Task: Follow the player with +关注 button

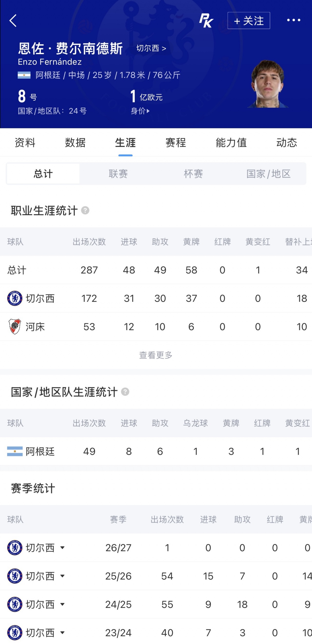Action: (249, 20)
